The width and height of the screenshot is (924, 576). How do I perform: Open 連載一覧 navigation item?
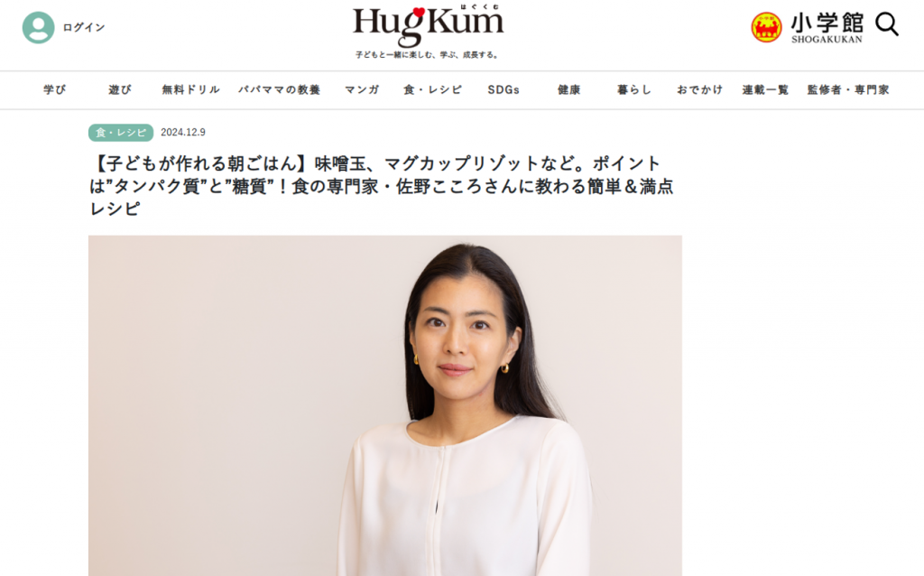click(x=765, y=89)
